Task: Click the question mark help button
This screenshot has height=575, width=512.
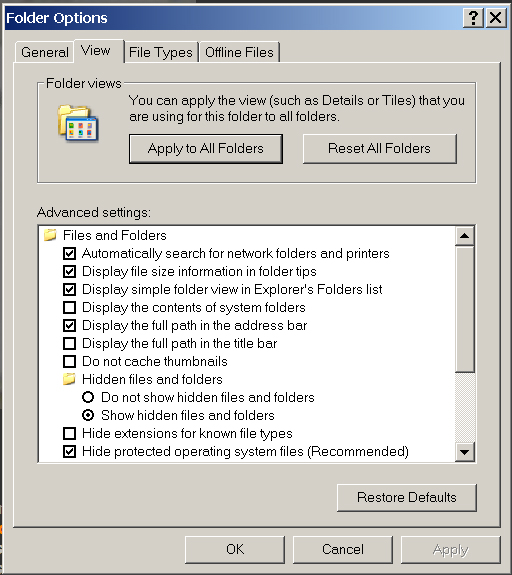Action: pyautogui.click(x=473, y=18)
